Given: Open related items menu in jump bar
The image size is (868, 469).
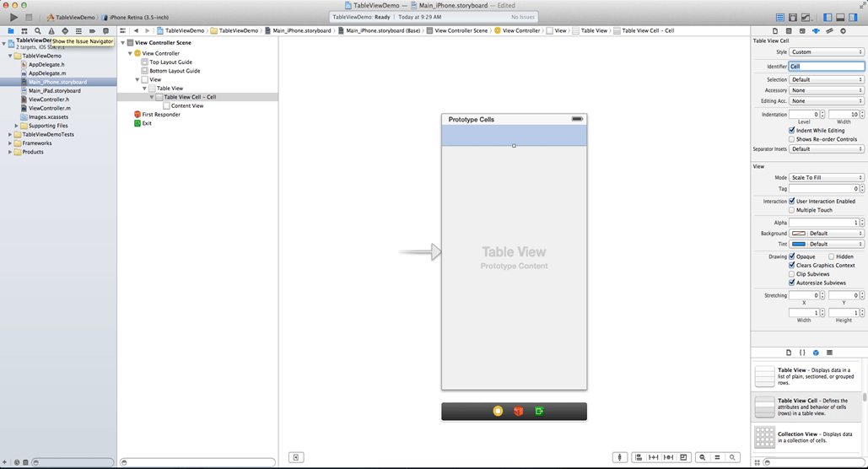Looking at the screenshot, I should (x=123, y=31).
